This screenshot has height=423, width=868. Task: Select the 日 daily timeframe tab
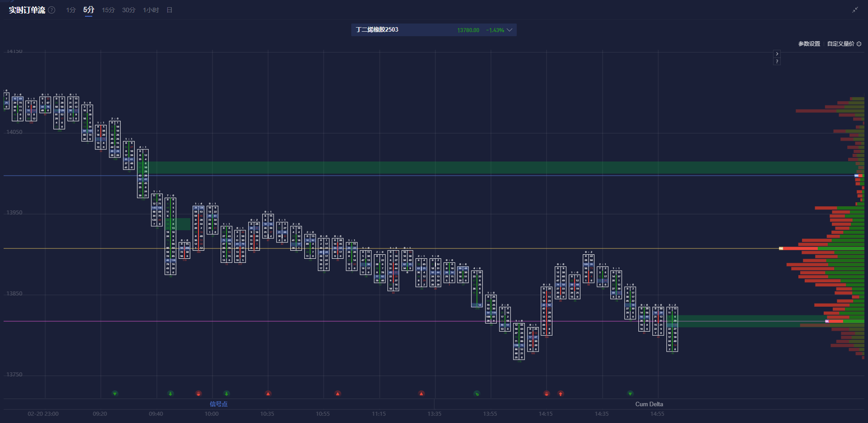pos(170,10)
